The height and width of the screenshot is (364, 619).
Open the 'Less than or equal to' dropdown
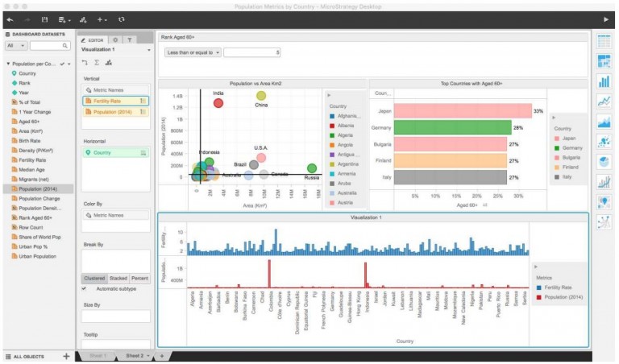[x=192, y=52]
